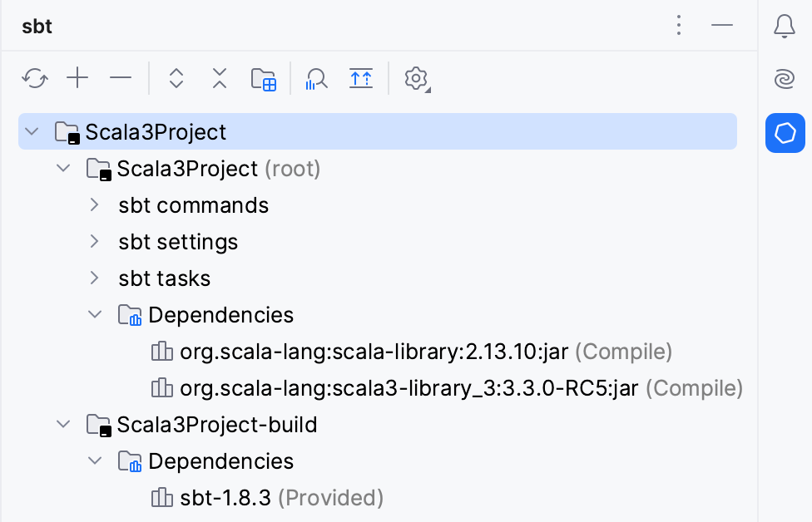Toggle the highlighted toolbar button before settings
The width and height of the screenshot is (812, 522).
pos(361,79)
